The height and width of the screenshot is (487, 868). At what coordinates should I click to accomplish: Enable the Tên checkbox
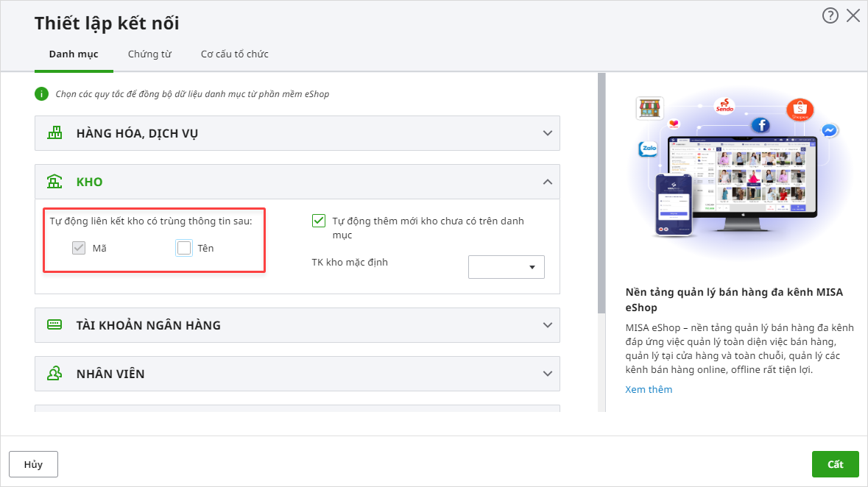click(x=184, y=248)
